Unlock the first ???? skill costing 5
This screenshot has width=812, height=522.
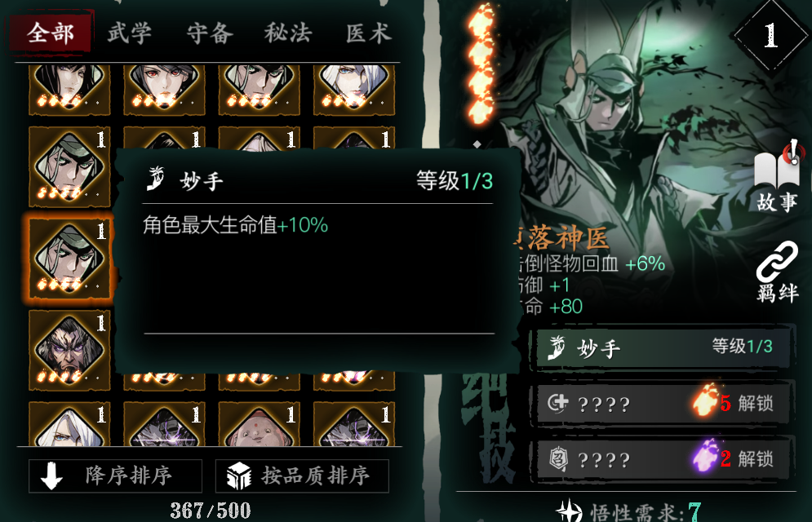click(663, 403)
